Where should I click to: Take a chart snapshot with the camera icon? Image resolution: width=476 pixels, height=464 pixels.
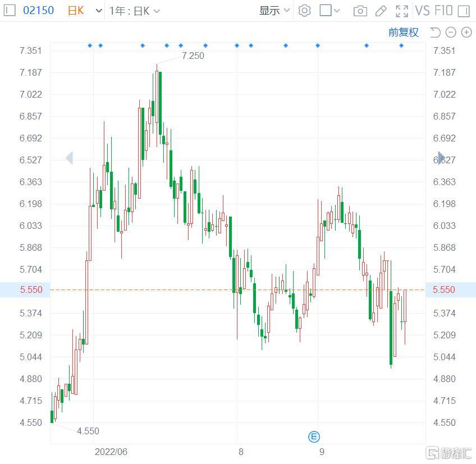pyautogui.click(x=360, y=11)
